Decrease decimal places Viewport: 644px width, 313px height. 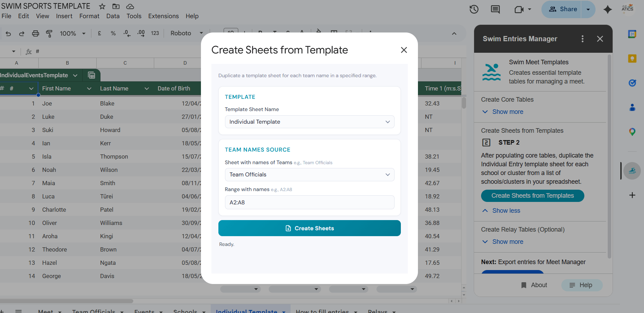point(127,33)
